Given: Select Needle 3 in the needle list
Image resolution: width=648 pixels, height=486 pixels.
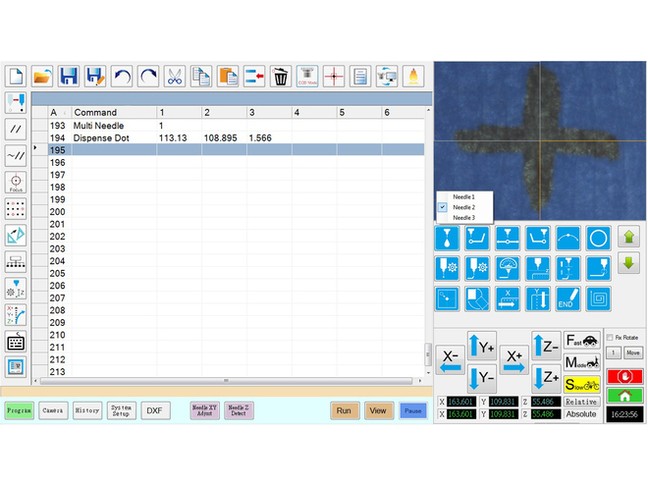Looking at the screenshot, I should click(464, 217).
